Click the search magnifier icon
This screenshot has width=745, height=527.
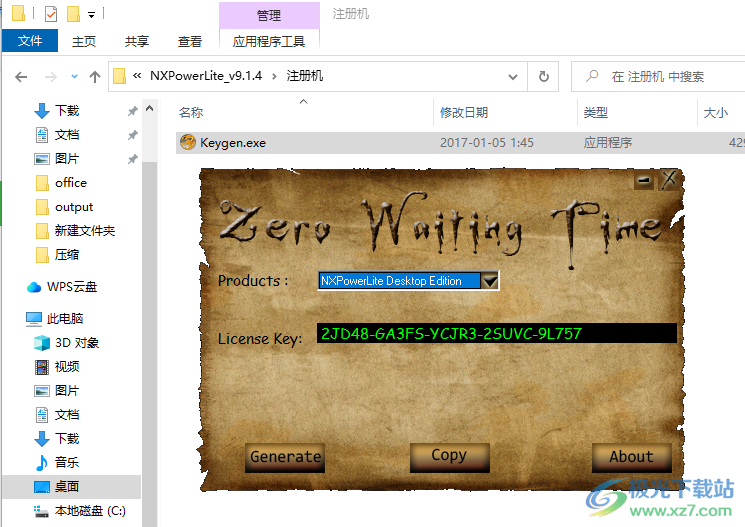pos(592,76)
